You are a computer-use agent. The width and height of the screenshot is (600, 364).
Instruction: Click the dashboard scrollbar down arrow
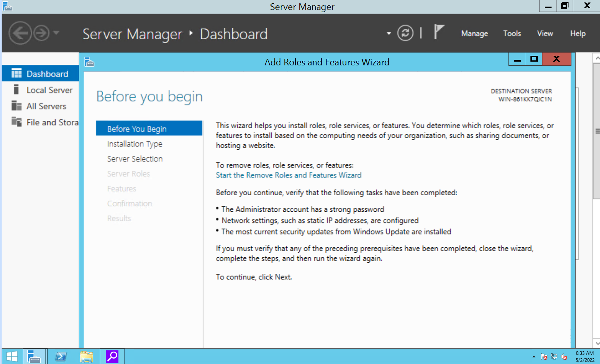click(597, 343)
